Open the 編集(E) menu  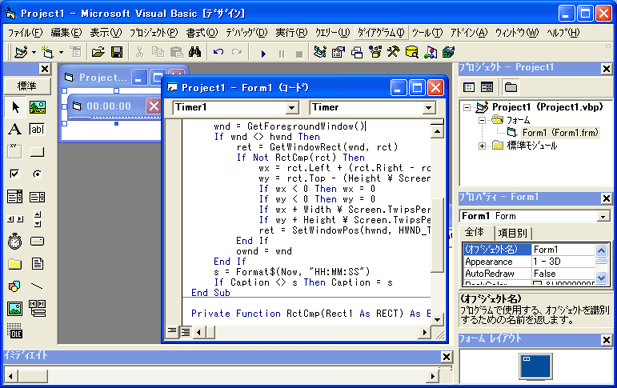point(66,33)
